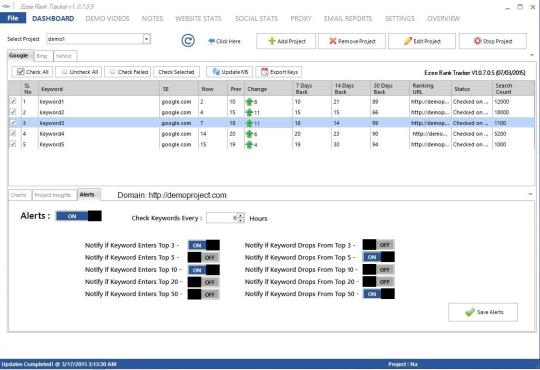Click the green up arrow in keyword1 row

(249, 102)
